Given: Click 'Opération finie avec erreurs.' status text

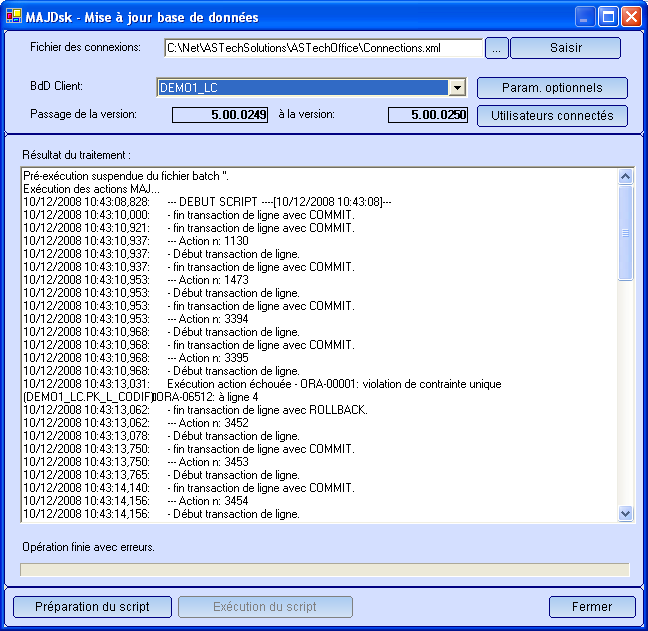Looking at the screenshot, I should 88,547.
